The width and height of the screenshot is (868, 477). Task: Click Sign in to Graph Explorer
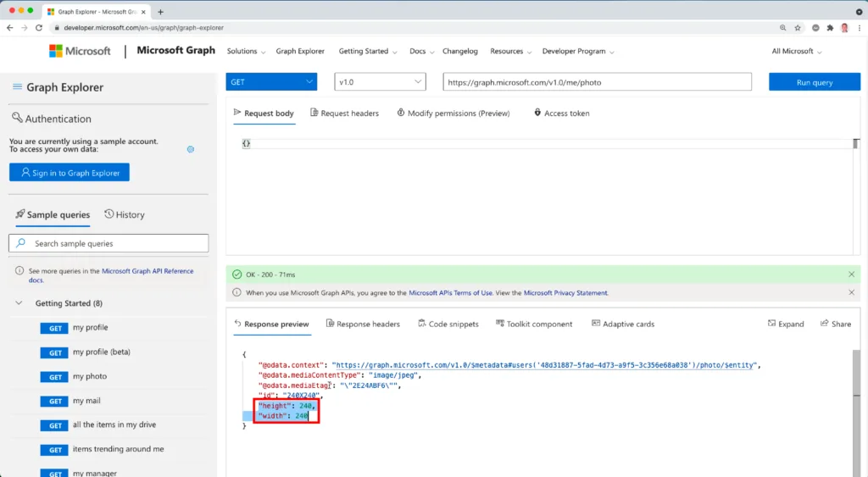[70, 173]
